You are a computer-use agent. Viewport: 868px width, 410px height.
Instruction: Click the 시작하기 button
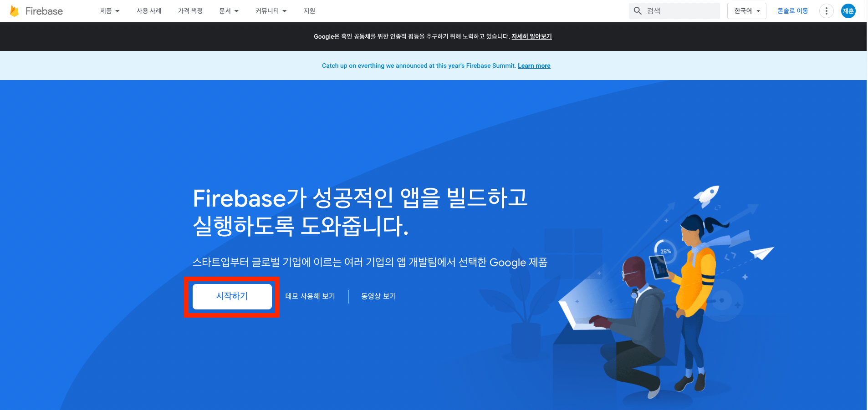(x=232, y=296)
